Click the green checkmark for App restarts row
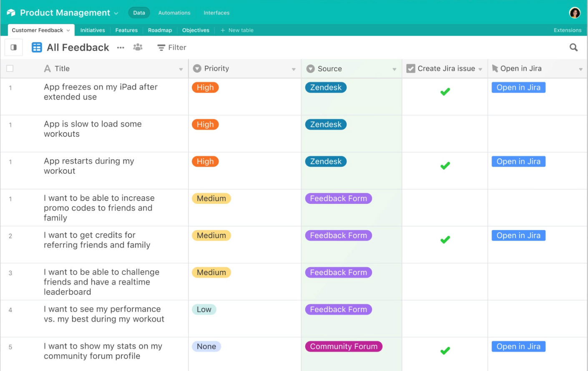The image size is (588, 371). tap(445, 165)
